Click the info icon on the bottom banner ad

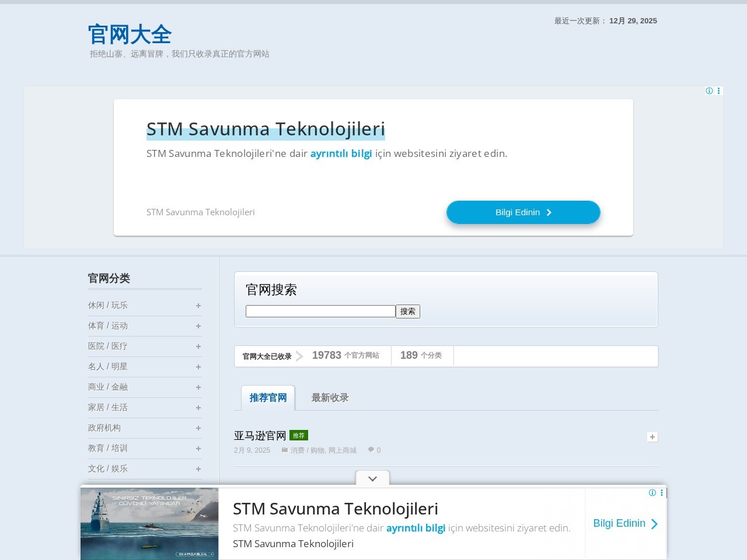652,493
